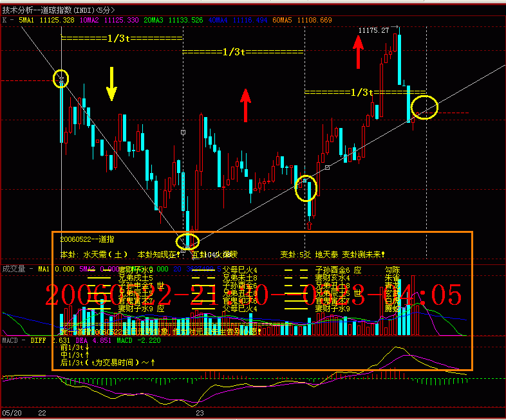
Task: Select the 10MA2 11125.330 moving average label
Action: tap(109, 20)
